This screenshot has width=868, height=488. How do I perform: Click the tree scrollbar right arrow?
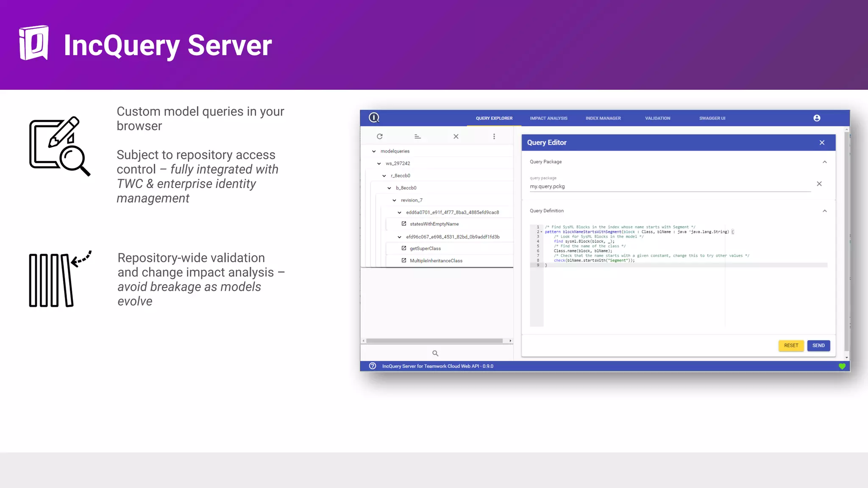point(510,341)
